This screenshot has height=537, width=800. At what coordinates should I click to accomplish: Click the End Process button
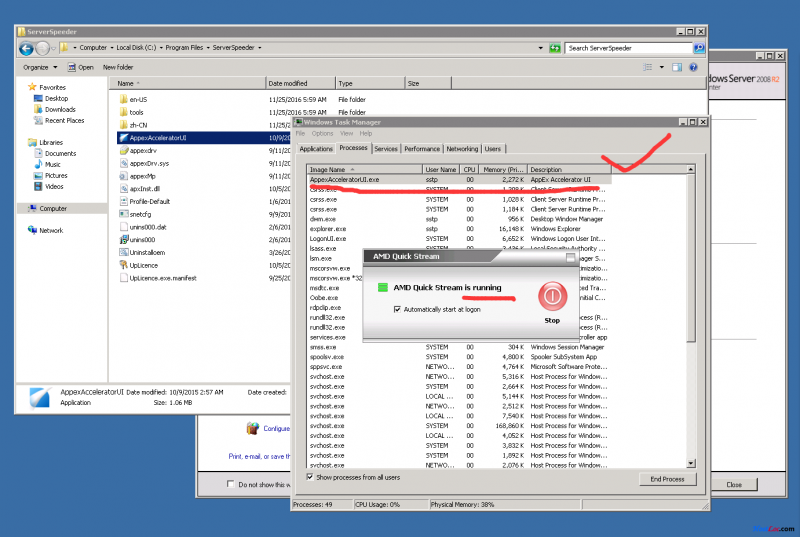pyautogui.click(x=666, y=479)
